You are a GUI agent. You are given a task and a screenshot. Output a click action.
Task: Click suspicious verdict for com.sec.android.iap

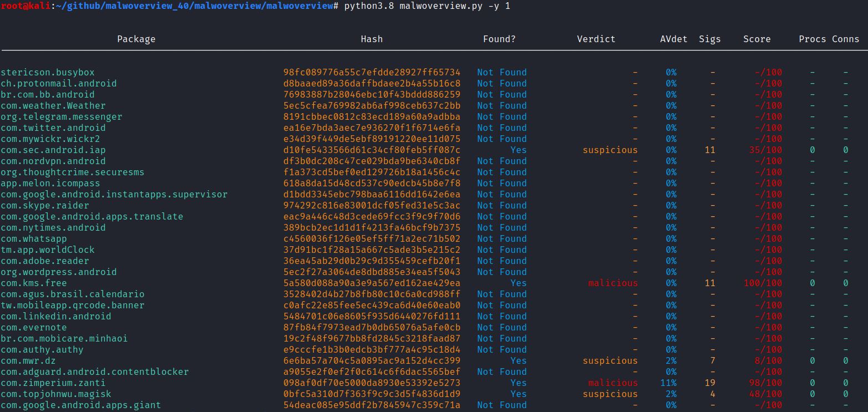pyautogui.click(x=610, y=150)
